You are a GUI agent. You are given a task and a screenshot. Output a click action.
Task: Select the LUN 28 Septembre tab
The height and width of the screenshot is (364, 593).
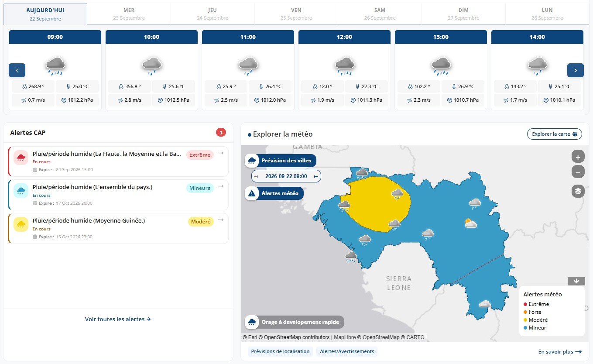click(x=547, y=14)
